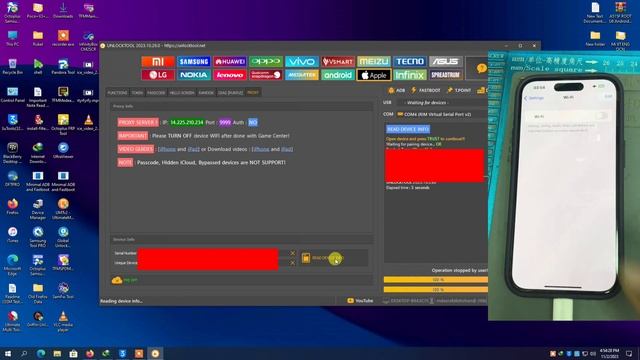Select the MediaTek brand logo

coord(302,75)
